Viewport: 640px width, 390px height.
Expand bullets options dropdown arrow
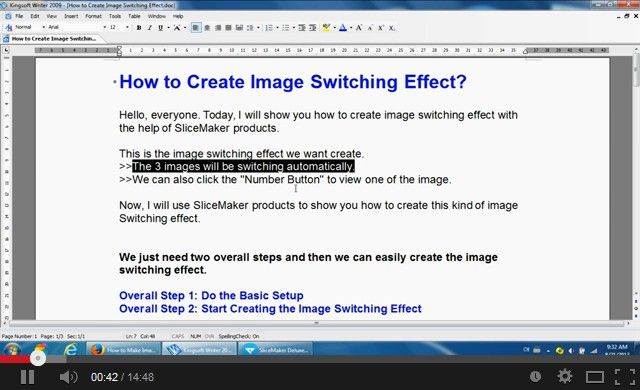coord(293,28)
